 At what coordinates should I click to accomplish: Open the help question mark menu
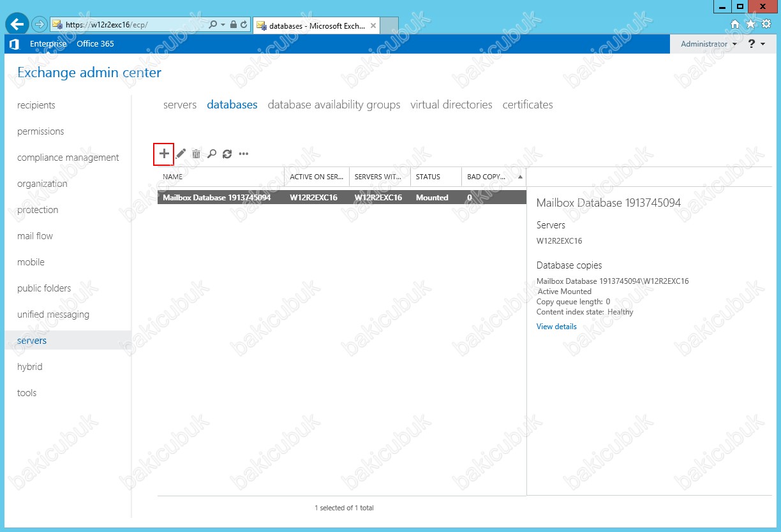[x=756, y=44]
